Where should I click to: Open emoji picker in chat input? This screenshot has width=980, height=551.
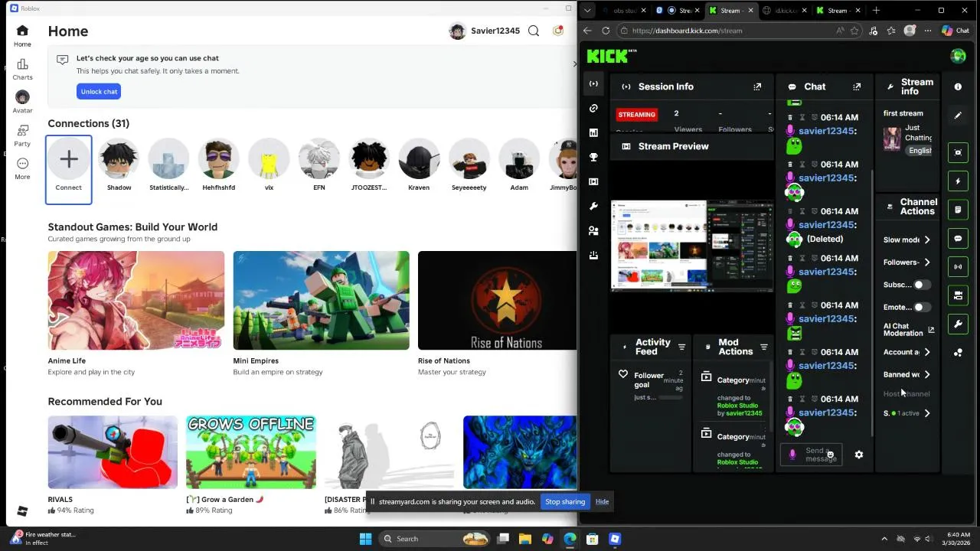point(830,455)
